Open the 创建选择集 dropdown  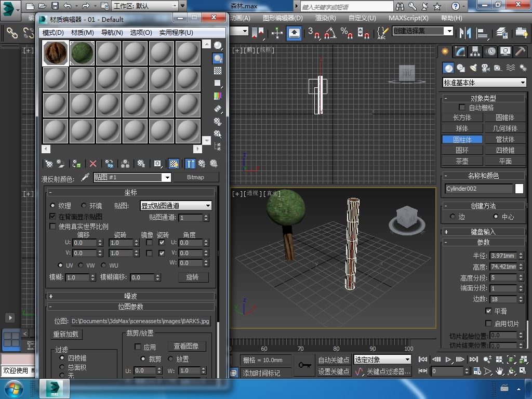click(449, 31)
